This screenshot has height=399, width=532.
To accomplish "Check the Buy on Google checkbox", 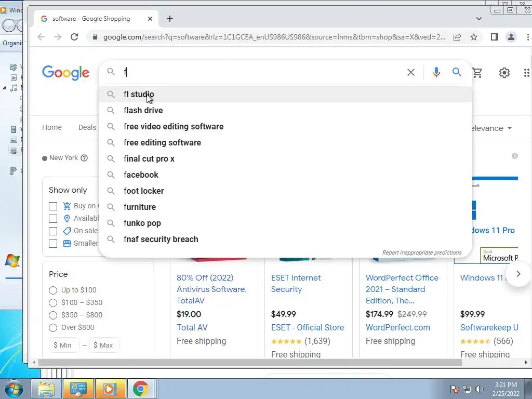I will (53, 206).
